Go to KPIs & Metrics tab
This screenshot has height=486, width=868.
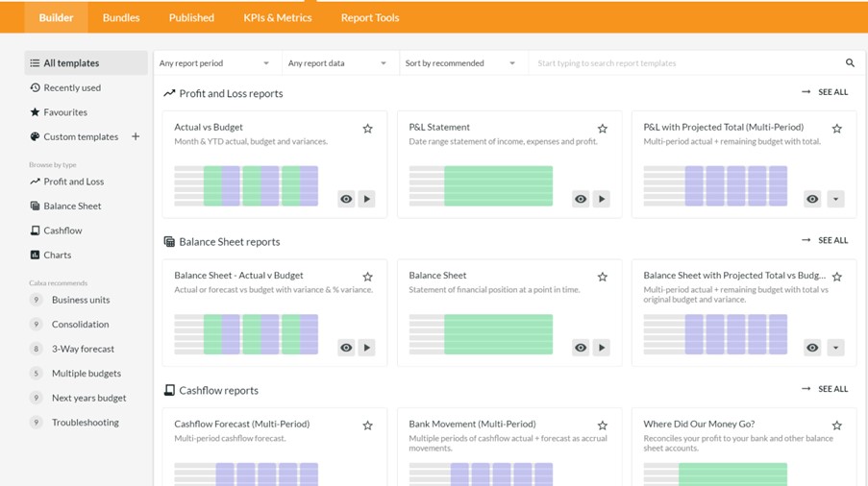point(278,17)
